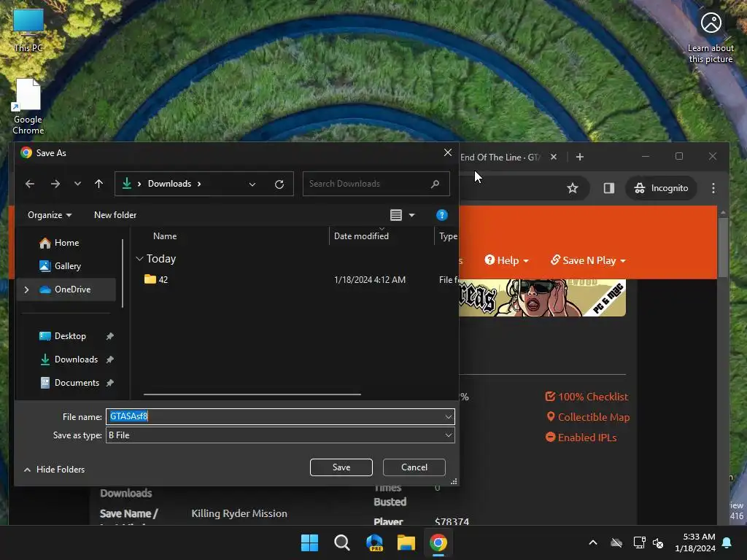Toggle Chrome side panel icon
The image size is (747, 560).
point(609,188)
